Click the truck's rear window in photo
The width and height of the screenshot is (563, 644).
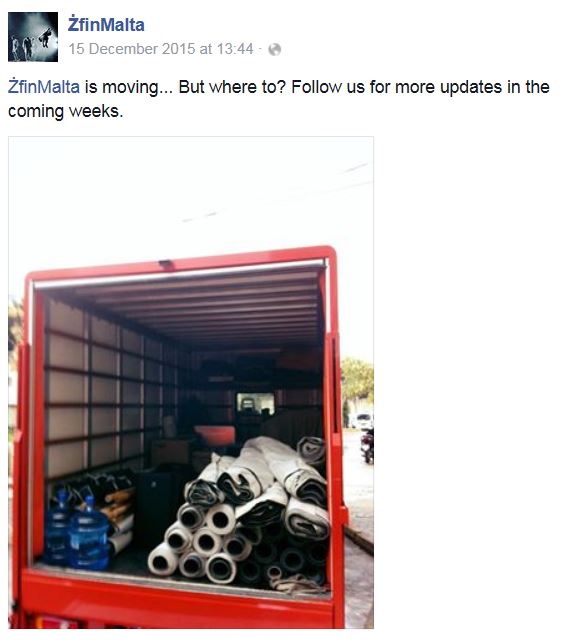tap(255, 403)
